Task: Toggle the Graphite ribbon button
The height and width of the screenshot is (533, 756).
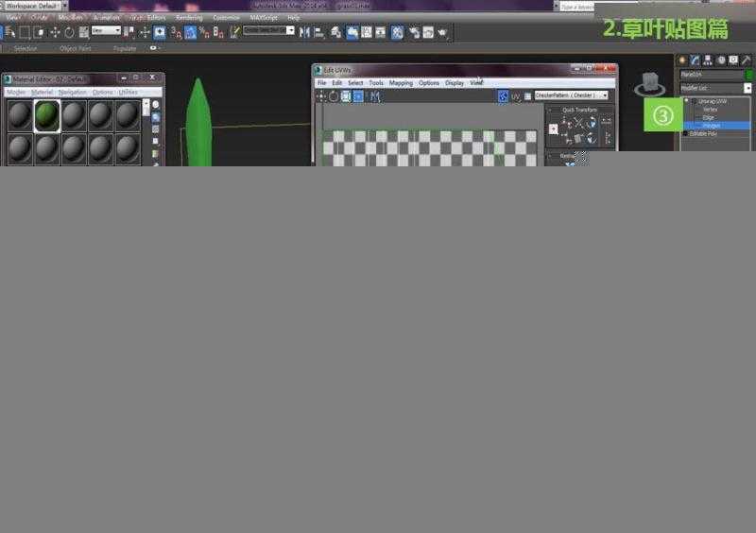Action: (352, 32)
